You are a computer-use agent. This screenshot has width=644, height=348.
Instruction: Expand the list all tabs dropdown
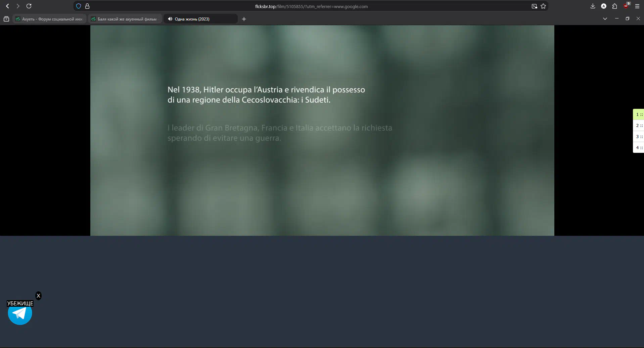click(605, 19)
